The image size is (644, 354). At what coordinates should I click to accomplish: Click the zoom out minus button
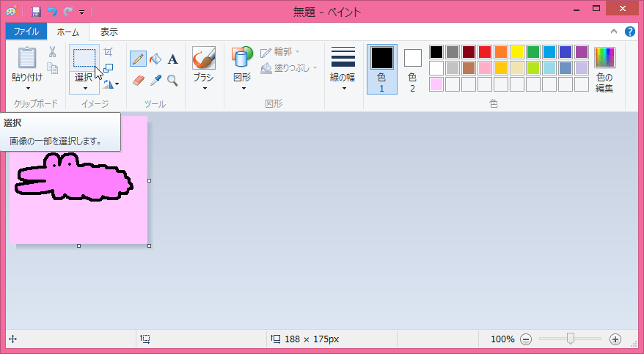click(526, 339)
